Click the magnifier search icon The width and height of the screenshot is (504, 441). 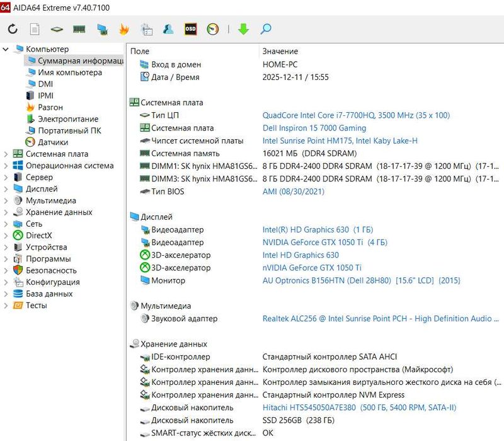coord(266,29)
